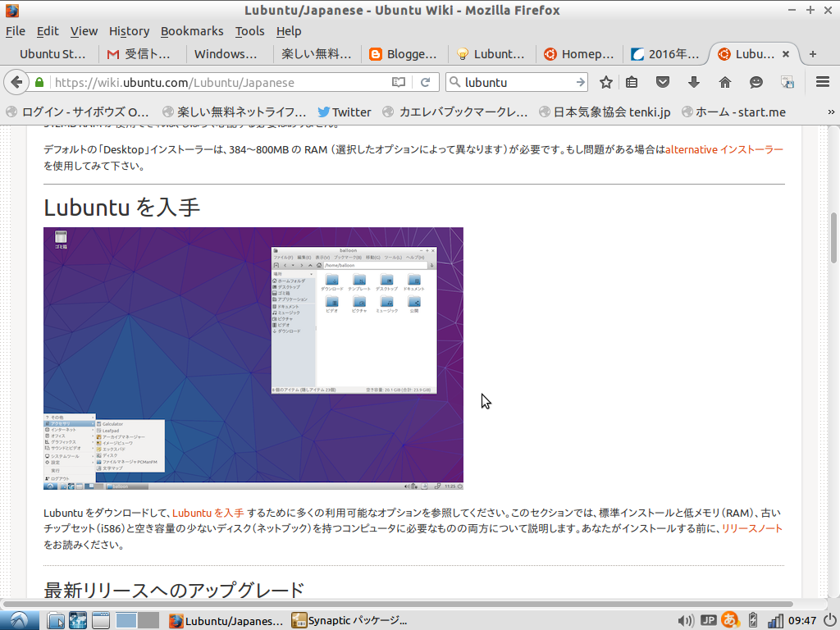Go back with the Firefox back arrow
Viewport: 840px width, 630px height.
click(x=16, y=83)
